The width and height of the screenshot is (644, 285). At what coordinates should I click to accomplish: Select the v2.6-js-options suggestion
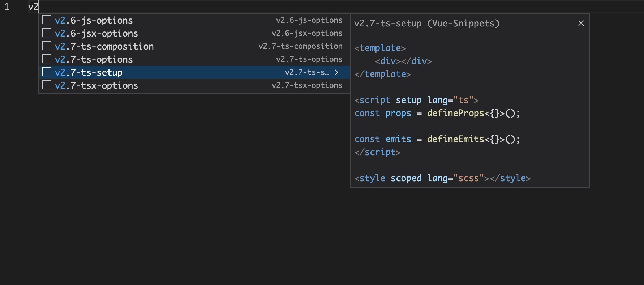pyautogui.click(x=94, y=21)
